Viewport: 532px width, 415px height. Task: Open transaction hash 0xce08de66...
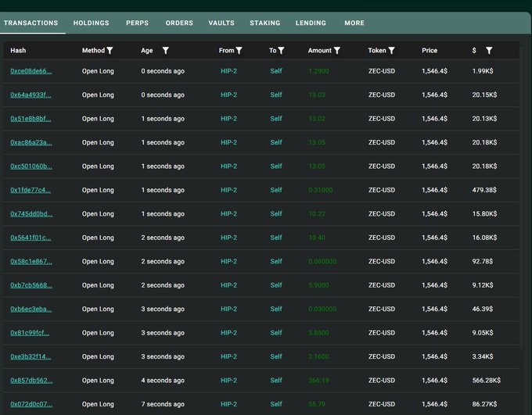point(31,71)
